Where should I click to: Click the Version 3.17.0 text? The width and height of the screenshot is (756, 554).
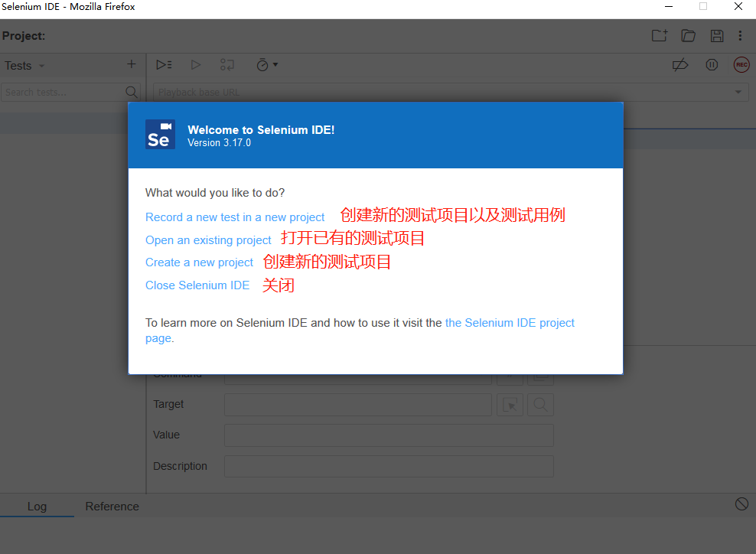(219, 143)
